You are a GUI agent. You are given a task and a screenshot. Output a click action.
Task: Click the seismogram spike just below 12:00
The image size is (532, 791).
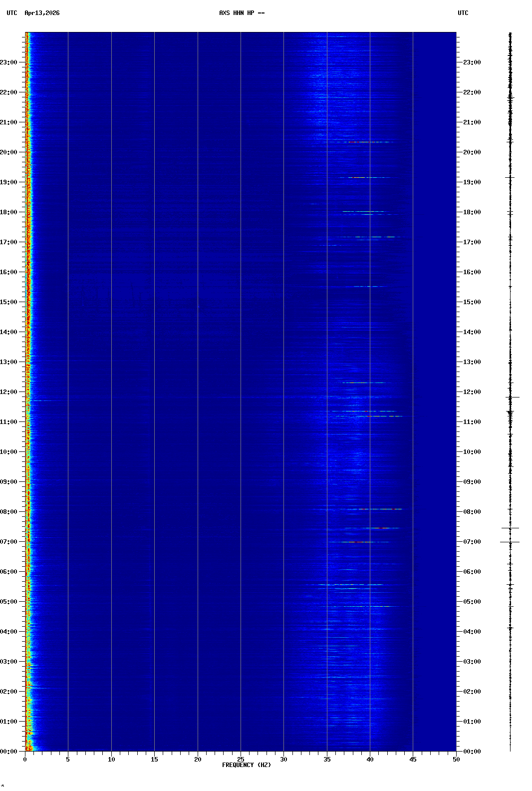(x=511, y=397)
